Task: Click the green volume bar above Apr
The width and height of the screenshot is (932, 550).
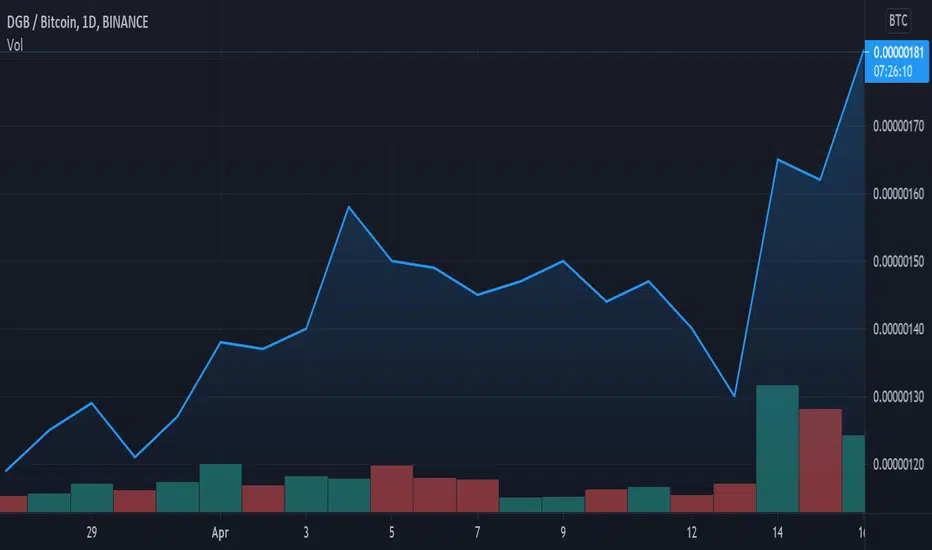Action: pyautogui.click(x=221, y=488)
